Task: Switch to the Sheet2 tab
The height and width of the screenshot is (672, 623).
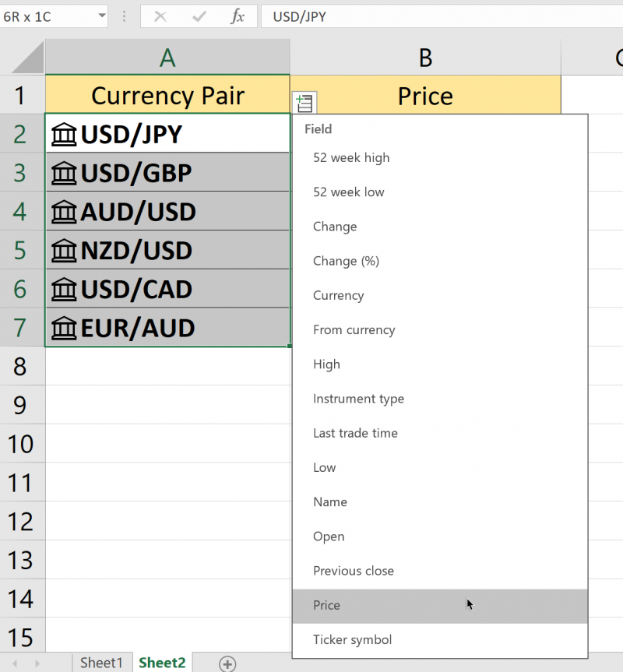Action: tap(161, 663)
